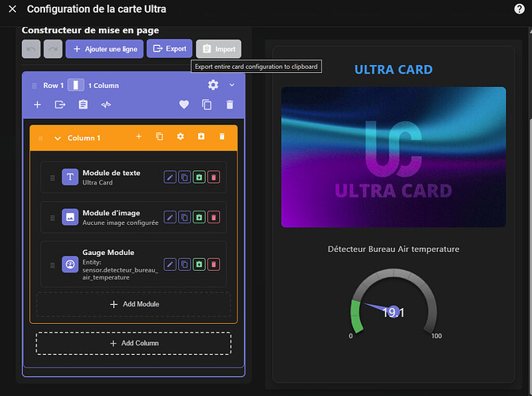The image size is (532, 396).
Task: Duplicate the Gauge Module
Action: pos(184,265)
